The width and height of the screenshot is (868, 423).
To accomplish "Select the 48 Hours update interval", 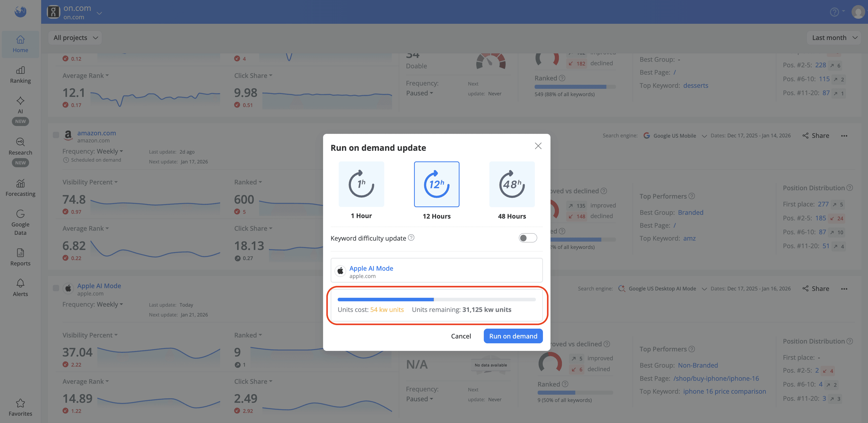I will pyautogui.click(x=512, y=184).
